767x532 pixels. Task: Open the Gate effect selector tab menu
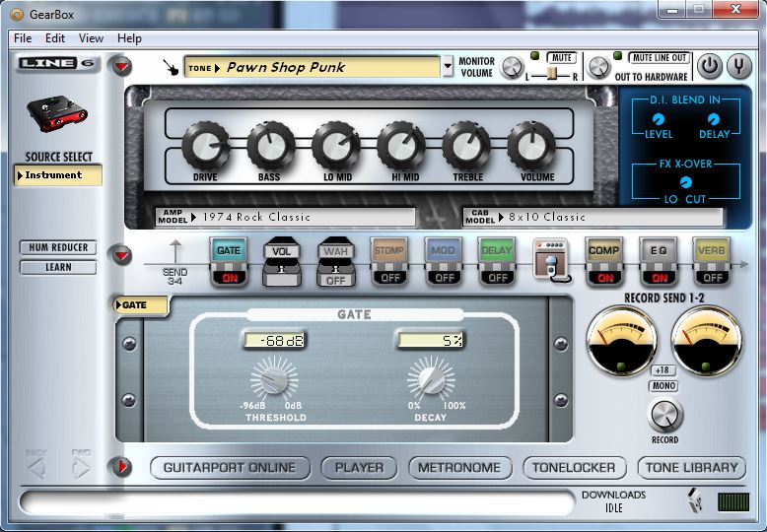click(141, 305)
